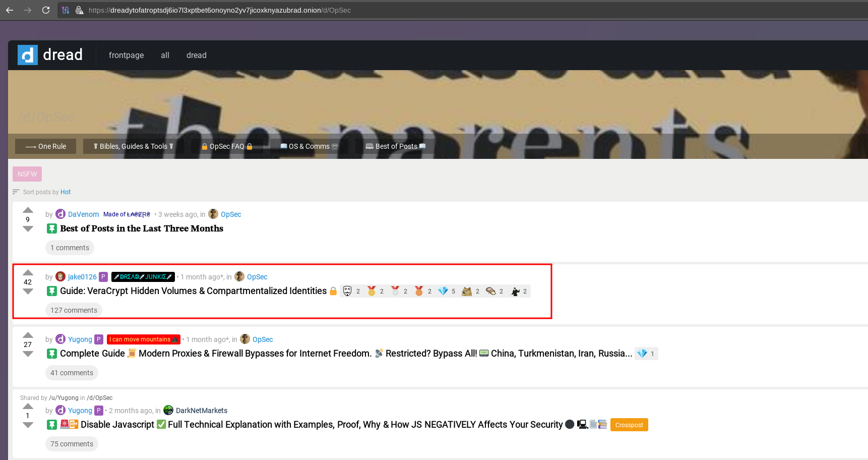The width and height of the screenshot is (868, 460).
Task: Downvote the Best of Posts thread
Action: tap(28, 229)
